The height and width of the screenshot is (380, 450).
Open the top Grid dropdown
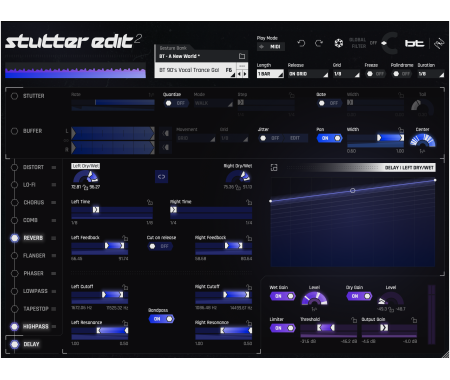click(x=346, y=74)
